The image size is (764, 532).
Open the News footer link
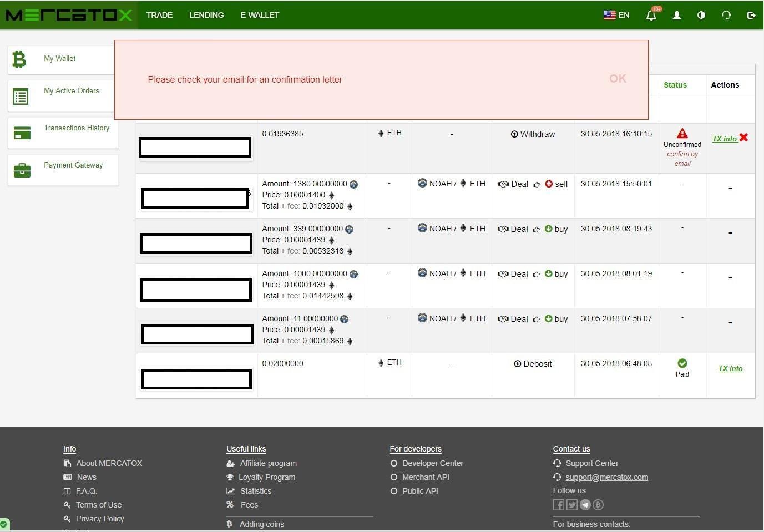87,477
